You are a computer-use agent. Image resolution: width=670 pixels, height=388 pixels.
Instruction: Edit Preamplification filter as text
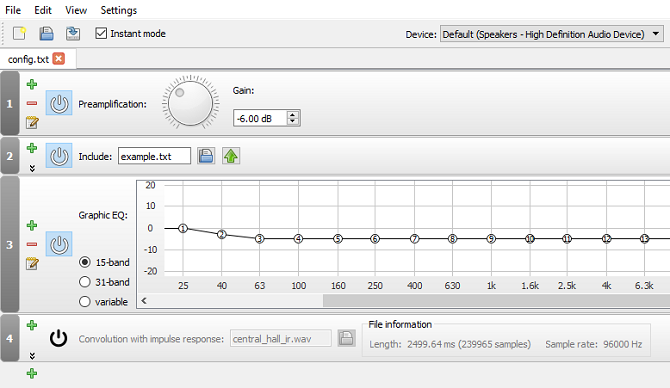(x=32, y=122)
